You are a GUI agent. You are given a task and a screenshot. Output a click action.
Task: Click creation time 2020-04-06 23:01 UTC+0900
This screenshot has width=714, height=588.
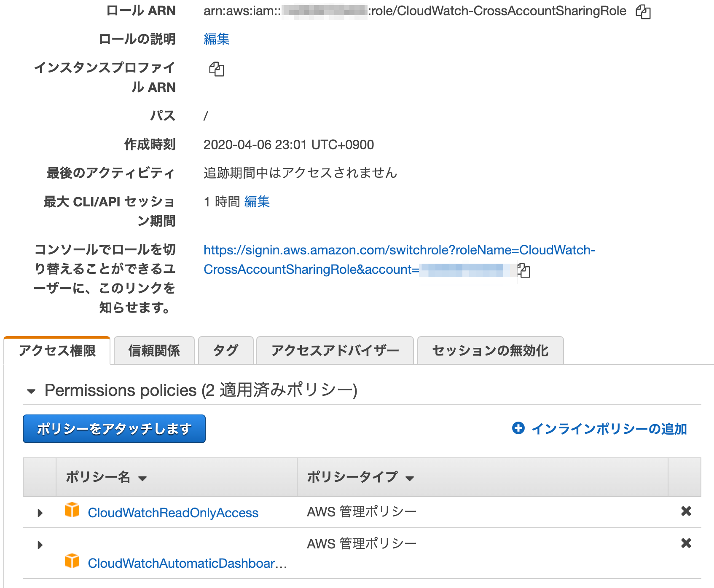tap(289, 145)
